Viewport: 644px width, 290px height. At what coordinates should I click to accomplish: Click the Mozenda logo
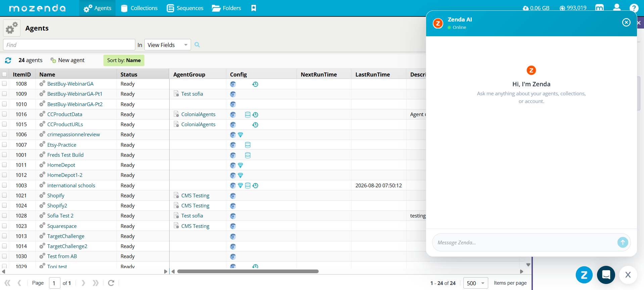point(37,8)
